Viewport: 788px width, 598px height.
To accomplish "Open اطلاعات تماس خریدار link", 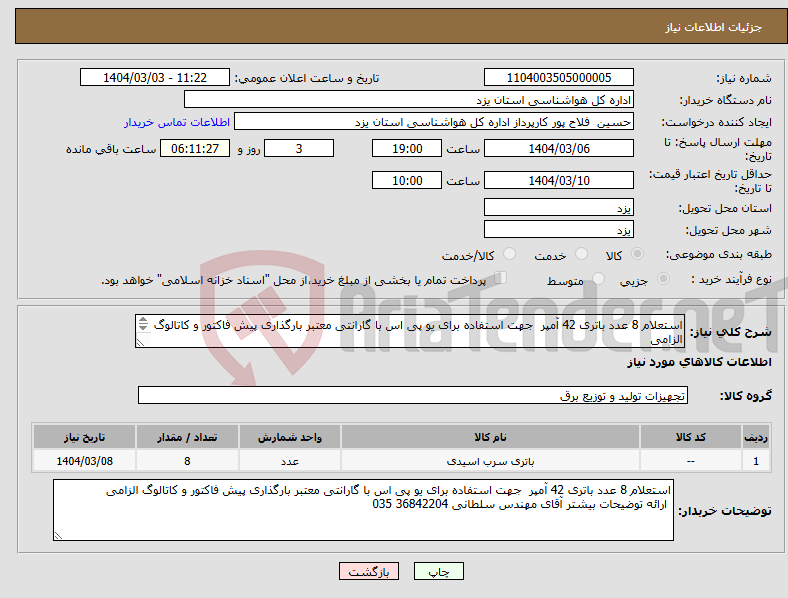I will [x=177, y=122].
